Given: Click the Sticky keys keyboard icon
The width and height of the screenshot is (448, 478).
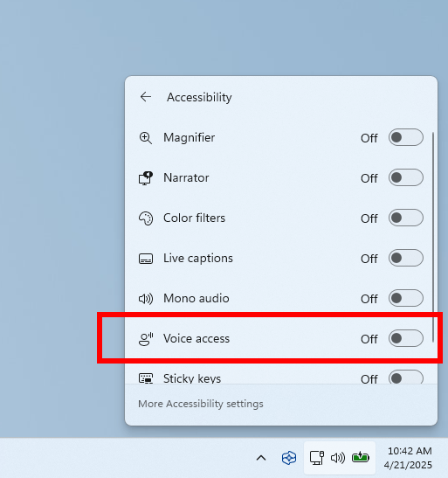Looking at the screenshot, I should pyautogui.click(x=146, y=378).
